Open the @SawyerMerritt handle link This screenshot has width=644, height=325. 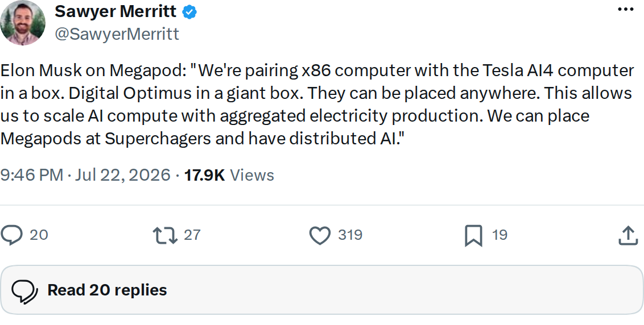tap(117, 35)
